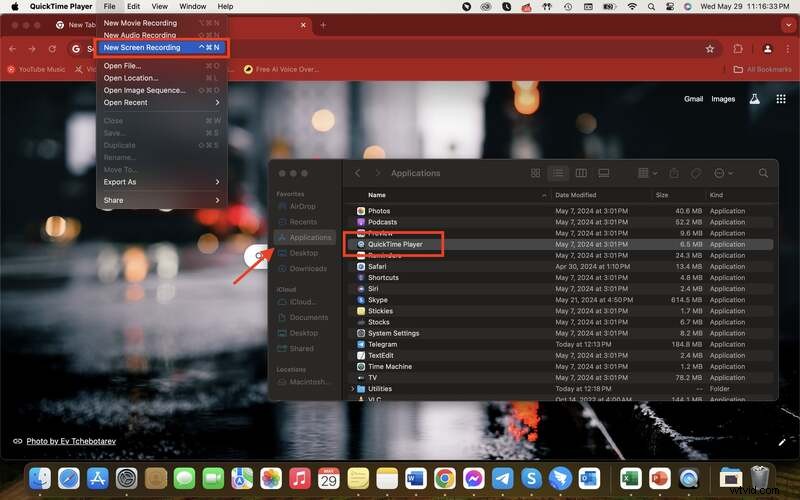Expand the Open Recent submenu
Viewport: 800px width, 500px height.
[x=162, y=103]
